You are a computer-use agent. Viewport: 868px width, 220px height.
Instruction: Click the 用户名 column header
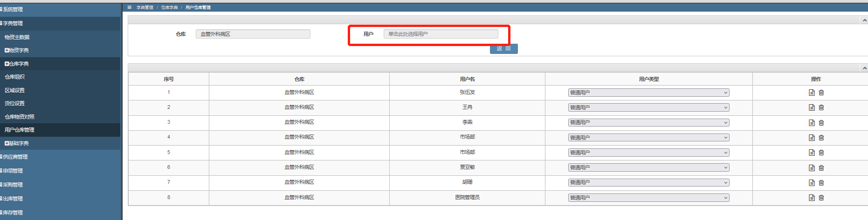[x=467, y=79]
